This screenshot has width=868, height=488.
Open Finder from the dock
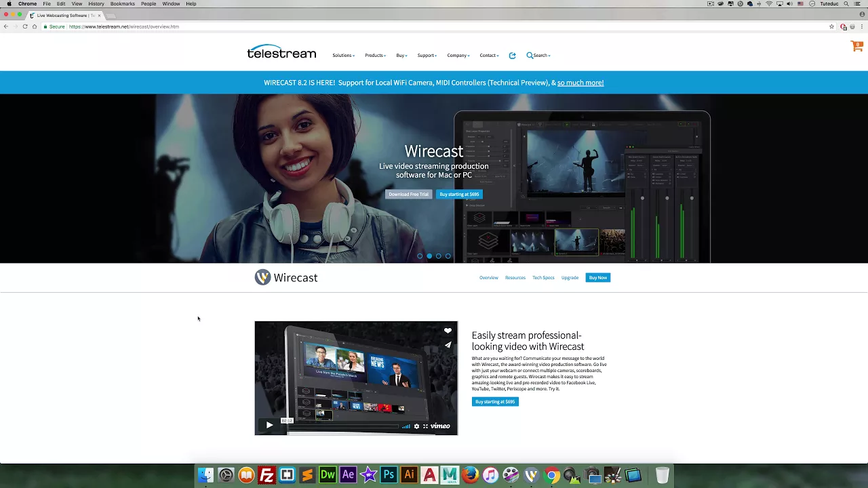tap(205, 475)
